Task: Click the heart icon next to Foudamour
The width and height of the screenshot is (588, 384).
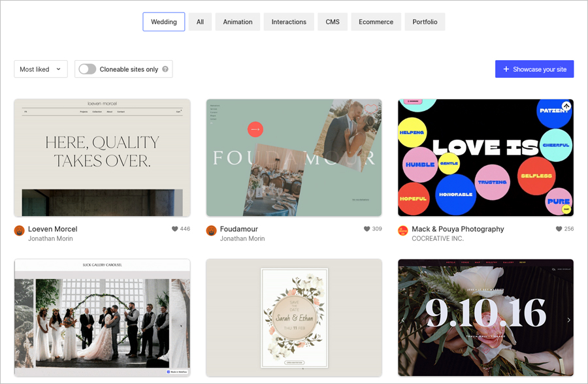Action: (367, 229)
